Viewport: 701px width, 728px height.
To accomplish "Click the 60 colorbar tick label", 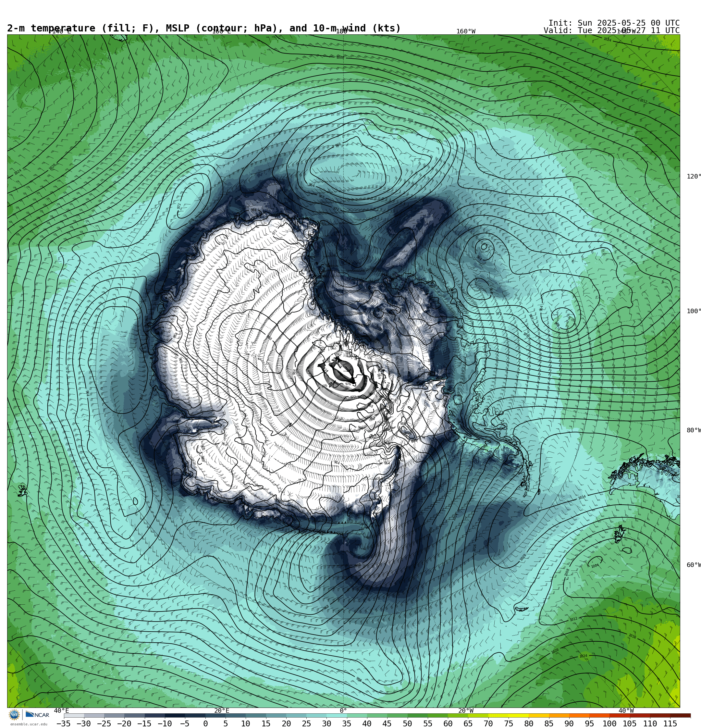I will coord(448,723).
